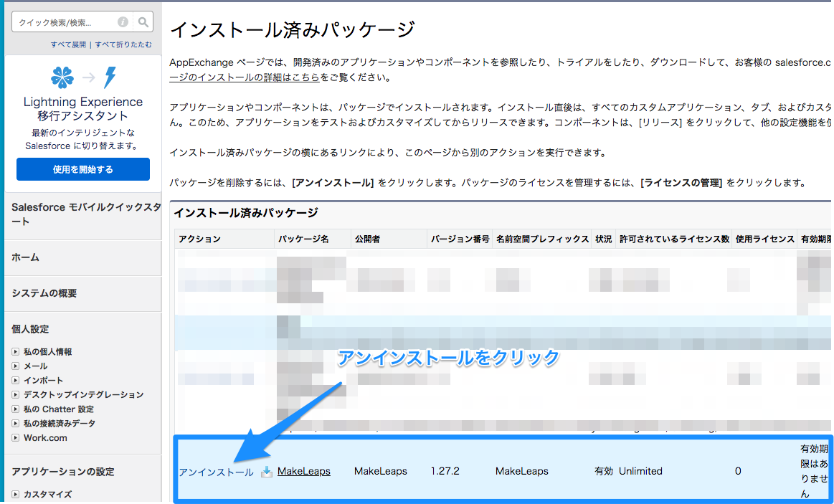The width and height of the screenshot is (834, 504).
Task: Expand デスクトップインテグレーション tree arrow
Action: (16, 394)
